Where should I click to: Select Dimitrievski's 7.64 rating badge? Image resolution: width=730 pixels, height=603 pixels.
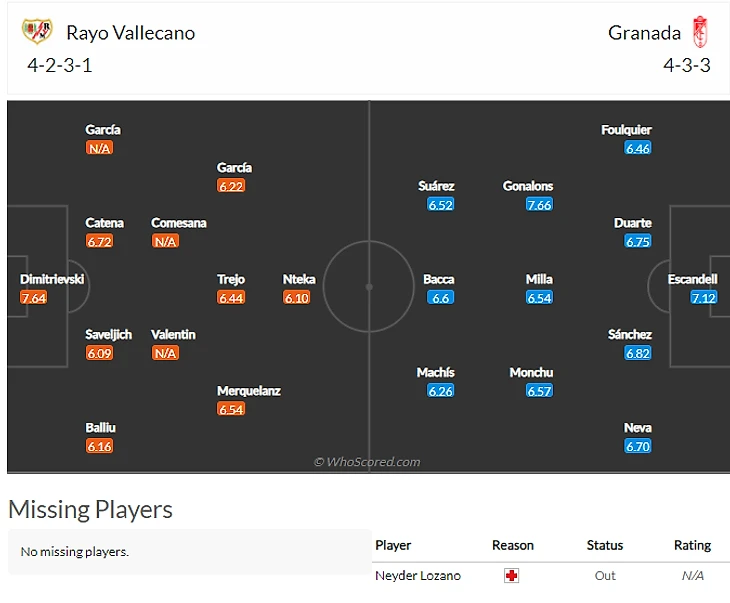34,298
